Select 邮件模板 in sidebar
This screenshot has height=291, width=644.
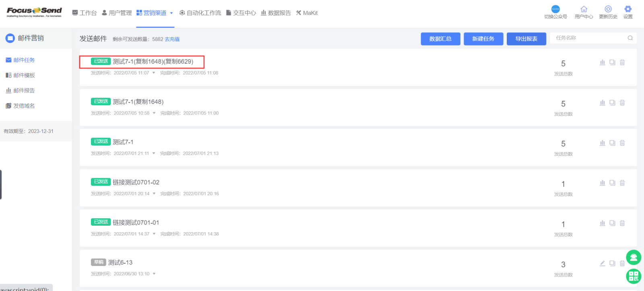tap(20, 75)
